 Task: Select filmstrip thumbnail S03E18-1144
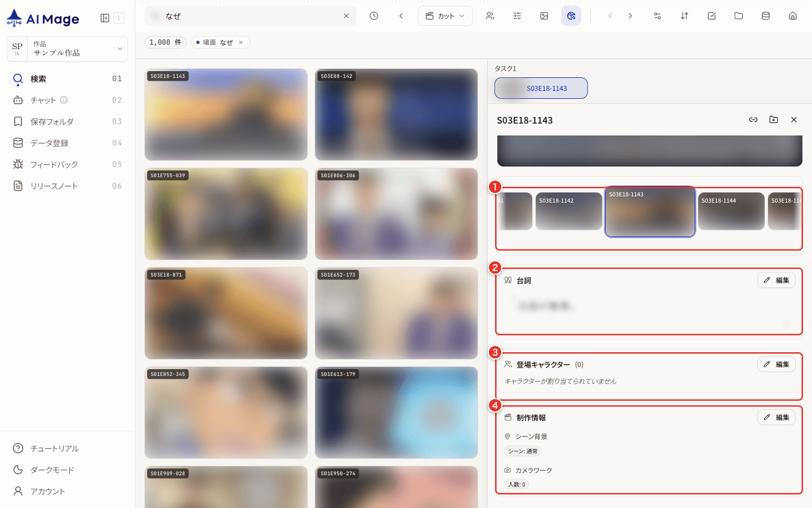[731, 211]
